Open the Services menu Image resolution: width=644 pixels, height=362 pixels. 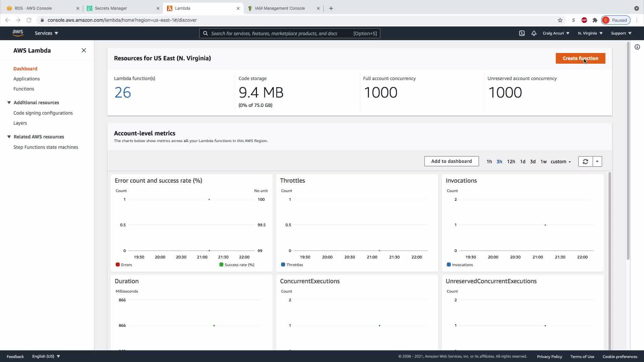click(x=46, y=33)
